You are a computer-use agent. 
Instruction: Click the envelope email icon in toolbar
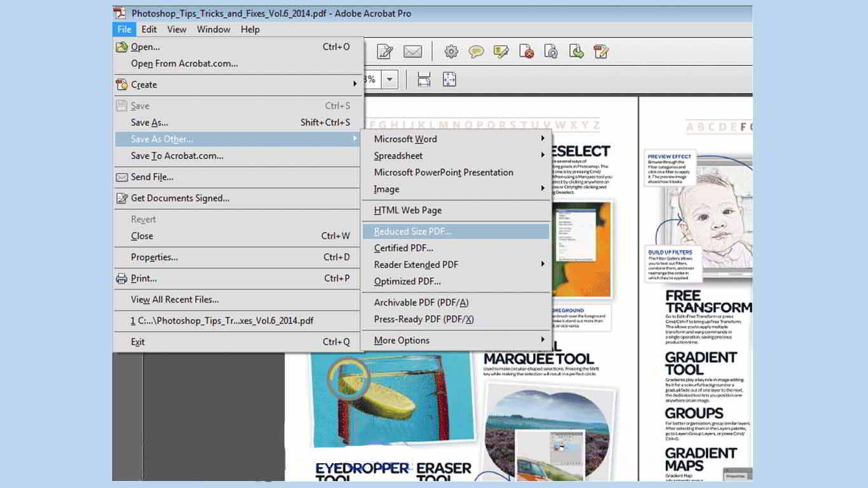(413, 51)
